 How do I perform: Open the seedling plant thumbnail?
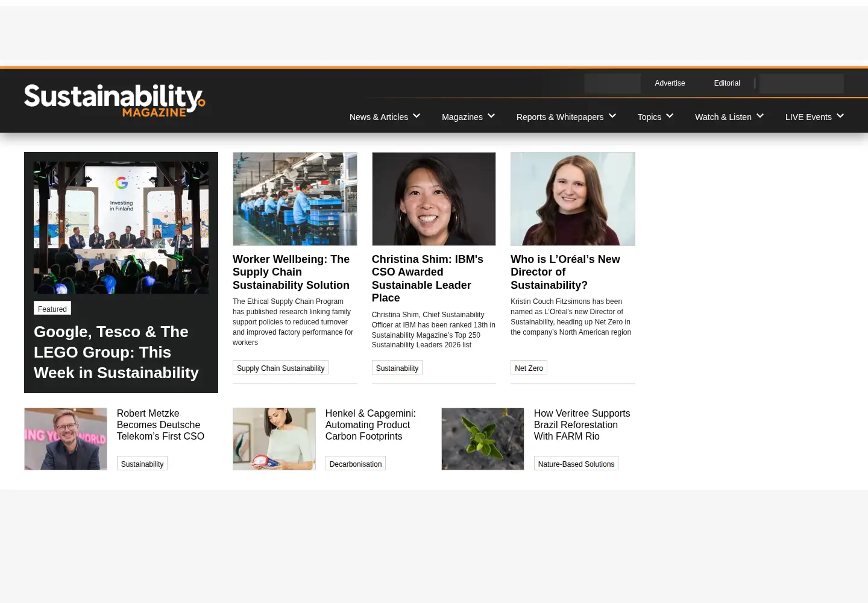pos(483,439)
